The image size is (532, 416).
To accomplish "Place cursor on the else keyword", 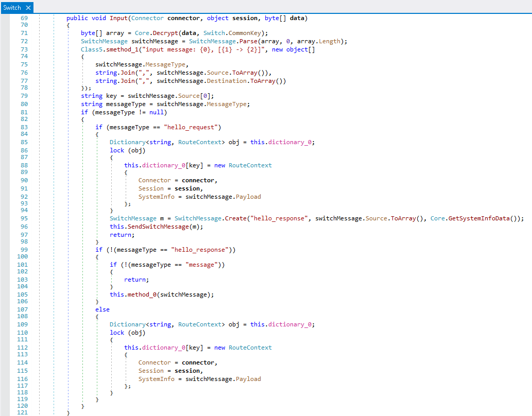I will coord(102,309).
